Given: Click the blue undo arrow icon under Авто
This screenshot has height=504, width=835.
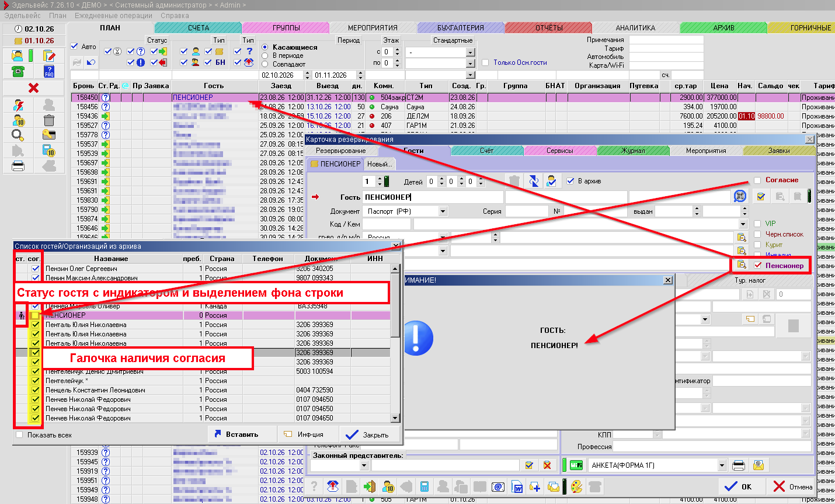Looking at the screenshot, I should (91, 62).
